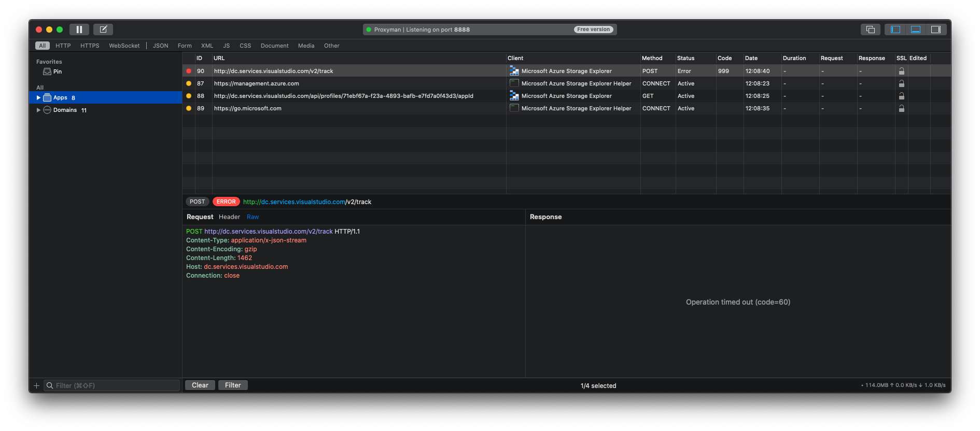Click the SSL lock icon for request 90
980x431 pixels.
902,71
